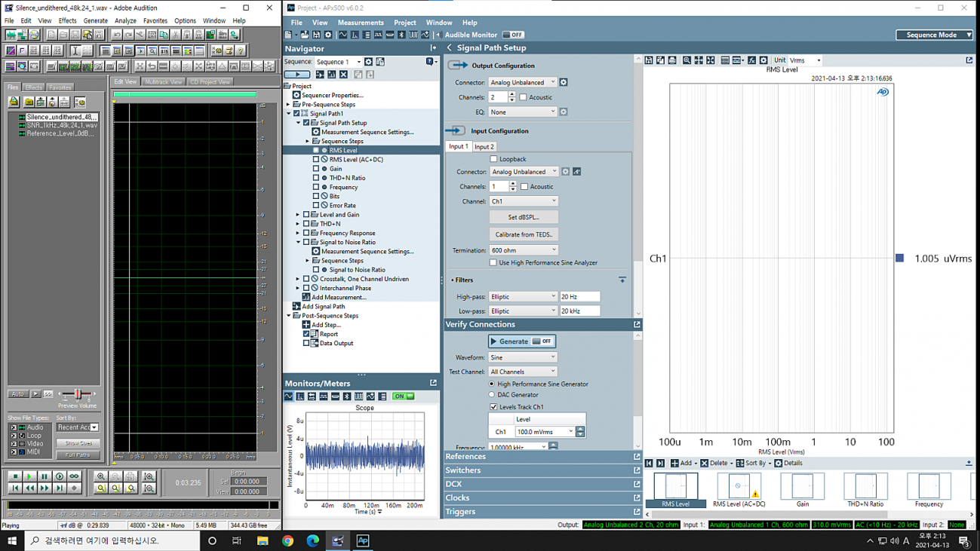Click Stop button in Audition transport
The width and height of the screenshot is (980, 551).
pyautogui.click(x=14, y=476)
